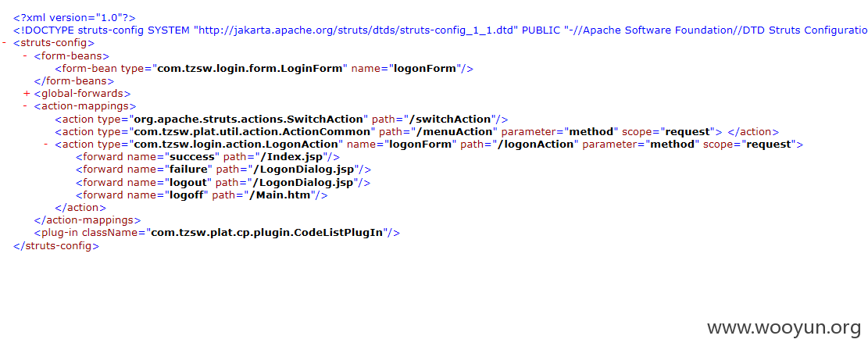Screen dimensions: 868x350
Task: Click the closing action tag below forwards
Action: pyautogui.click(x=80, y=208)
